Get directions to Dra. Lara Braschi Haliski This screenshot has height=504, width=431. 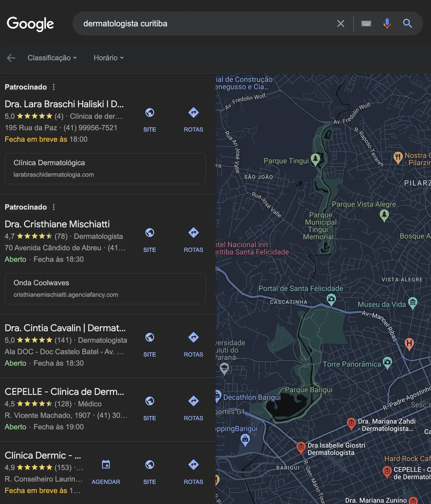[x=193, y=120]
